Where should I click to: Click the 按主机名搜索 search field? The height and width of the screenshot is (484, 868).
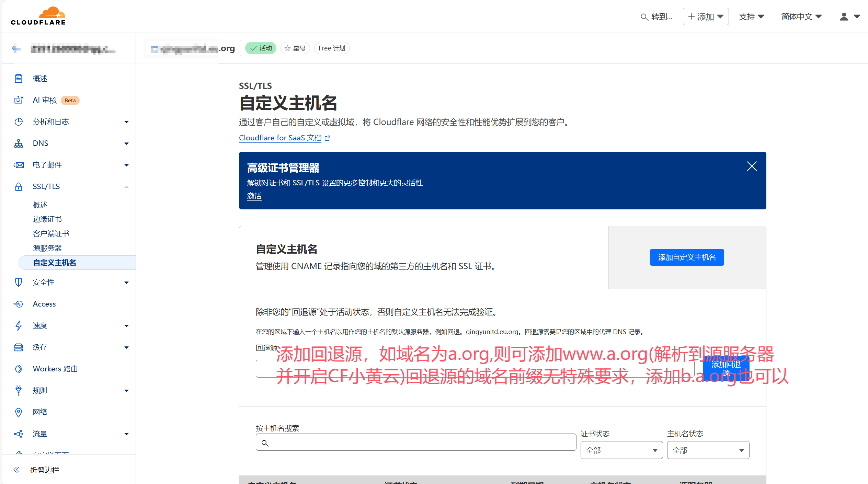(x=416, y=442)
